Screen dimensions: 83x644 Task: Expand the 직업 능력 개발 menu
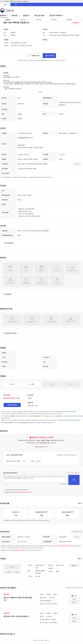(x=40, y=16)
